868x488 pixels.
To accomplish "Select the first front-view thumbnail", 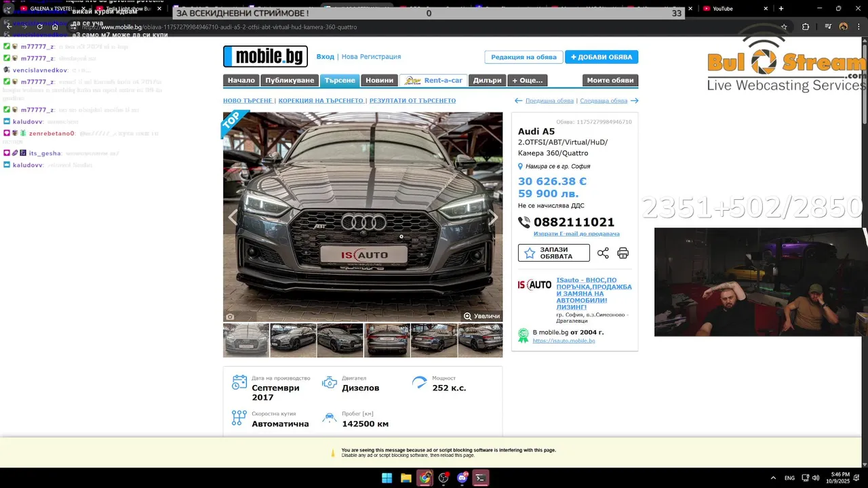I will click(x=246, y=340).
